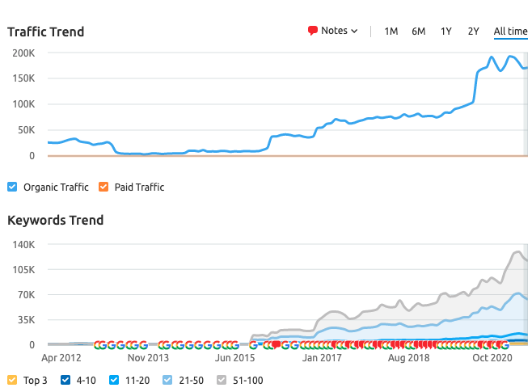
Task: Click the Oct 2020 axis label
Action: (492, 358)
